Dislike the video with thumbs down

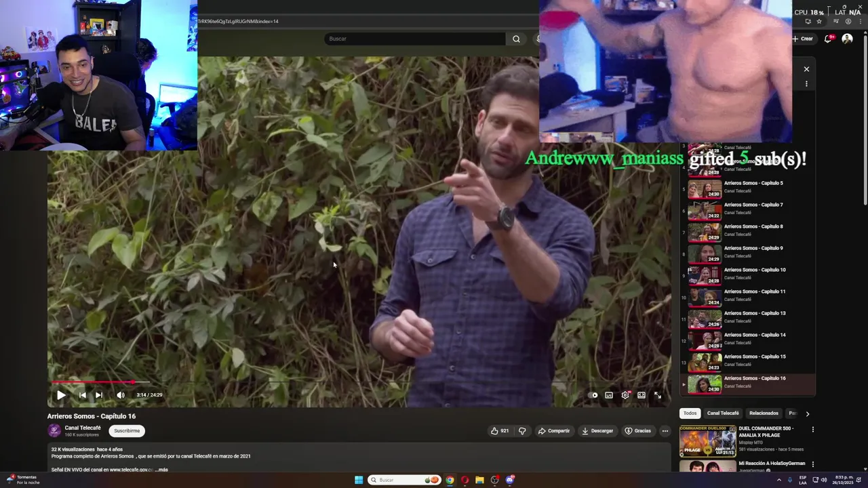pos(522,431)
